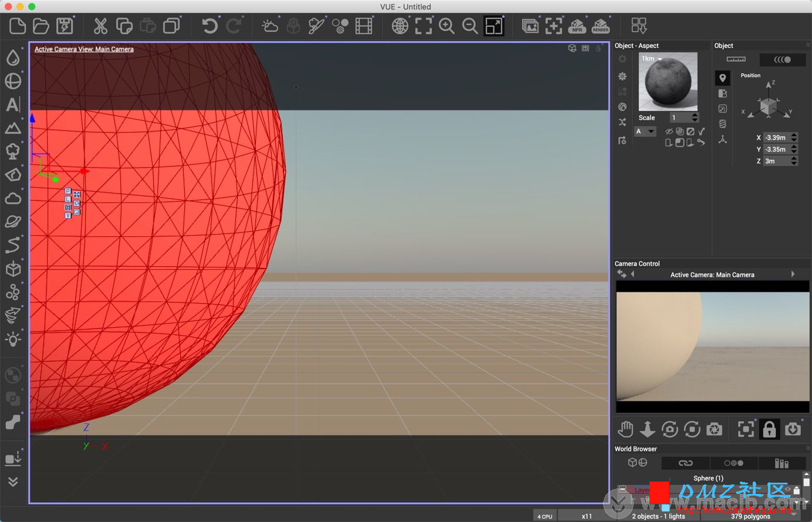Select the size resize mode icon
Screen dimensions: 812x522
[x=723, y=109]
